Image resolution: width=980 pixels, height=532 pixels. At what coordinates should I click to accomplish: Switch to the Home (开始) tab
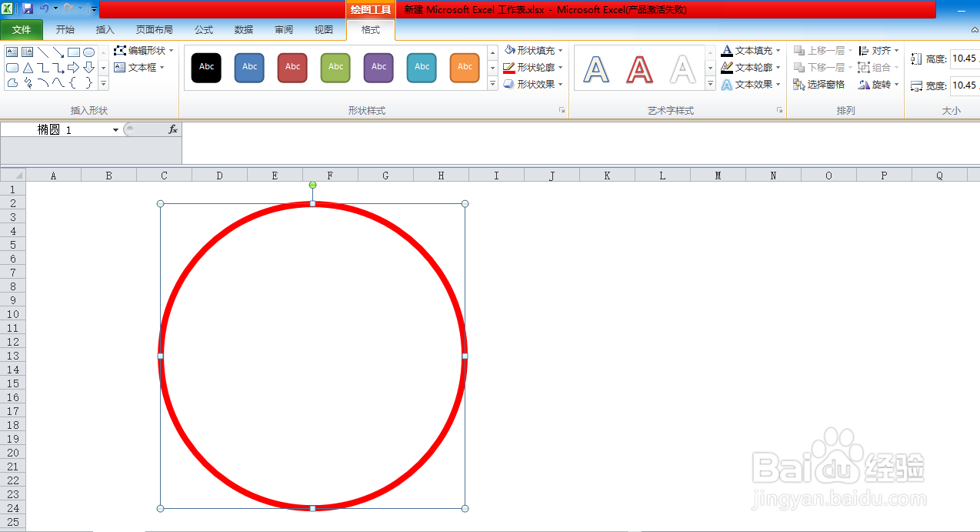click(65, 30)
